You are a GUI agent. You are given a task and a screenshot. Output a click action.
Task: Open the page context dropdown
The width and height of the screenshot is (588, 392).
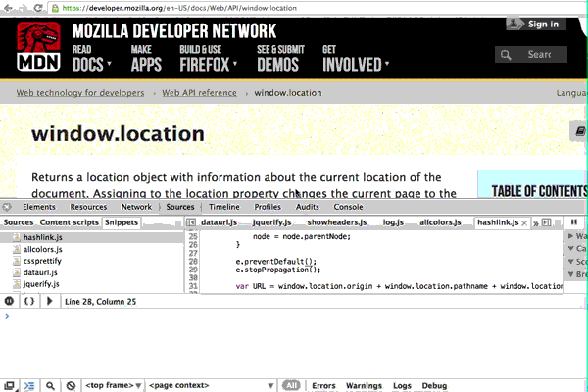click(211, 385)
